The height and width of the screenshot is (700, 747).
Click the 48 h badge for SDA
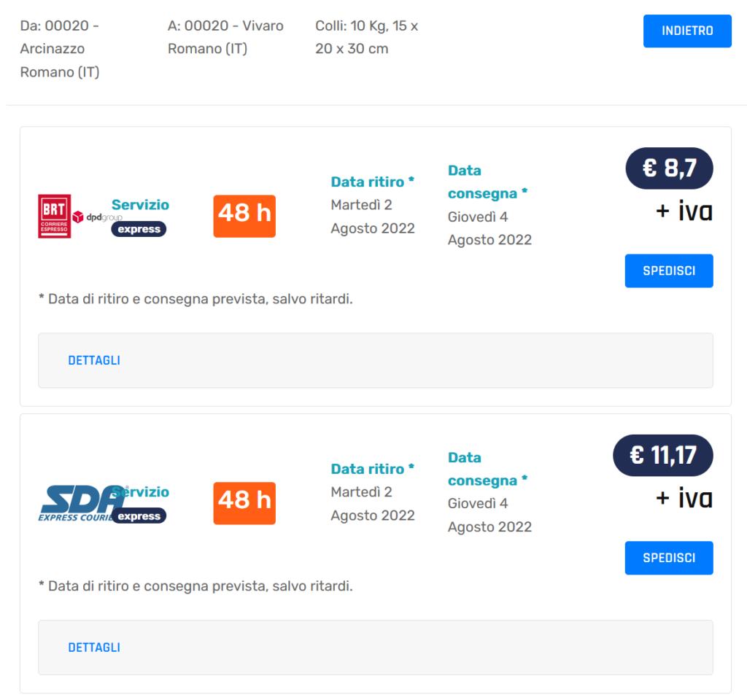[x=244, y=503]
